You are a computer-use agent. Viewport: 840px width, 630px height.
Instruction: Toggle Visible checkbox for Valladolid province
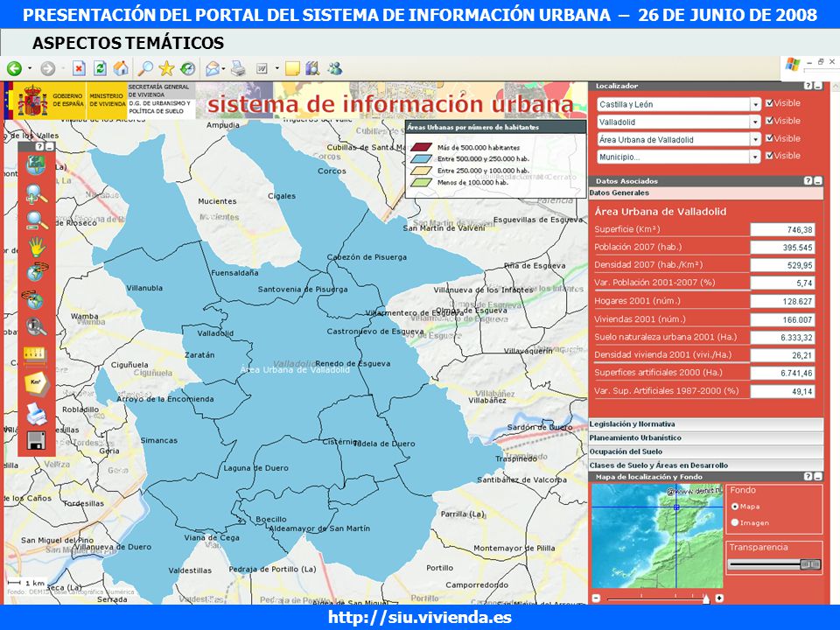pos(770,121)
